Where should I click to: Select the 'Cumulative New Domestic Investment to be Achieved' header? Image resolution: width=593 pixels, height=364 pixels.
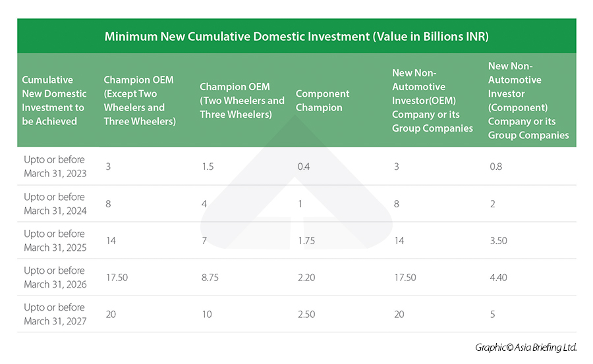54,101
